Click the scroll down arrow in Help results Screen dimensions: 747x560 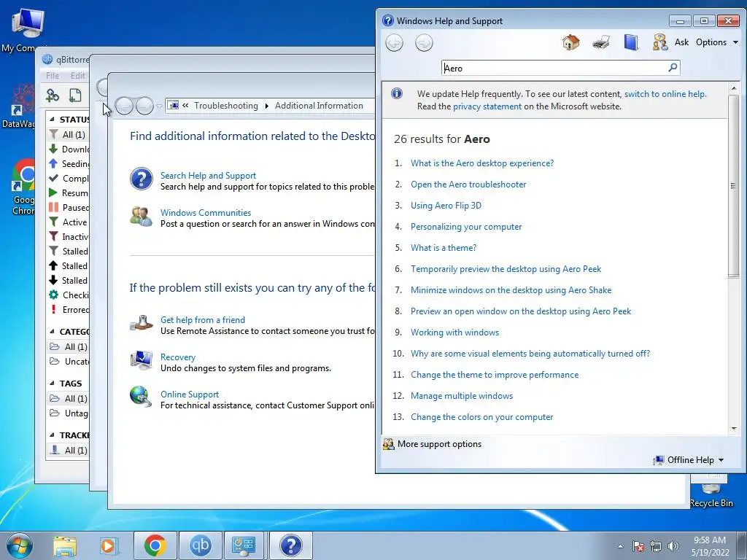click(x=734, y=429)
